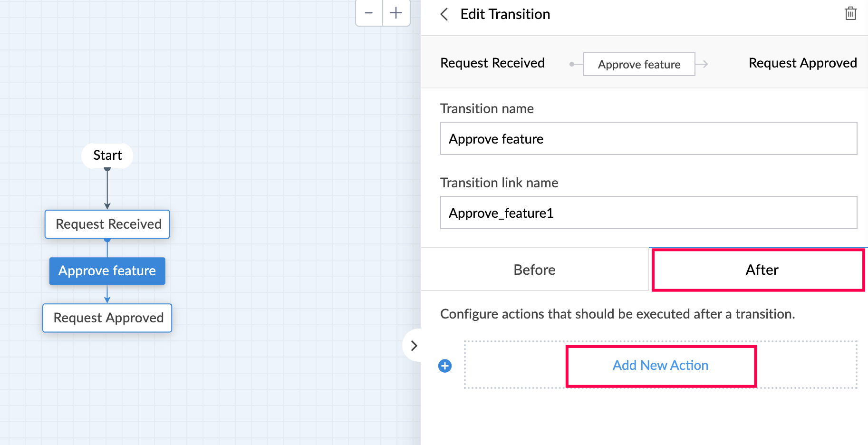Switch to the After tab
The width and height of the screenshot is (868, 445).
pyautogui.click(x=762, y=270)
